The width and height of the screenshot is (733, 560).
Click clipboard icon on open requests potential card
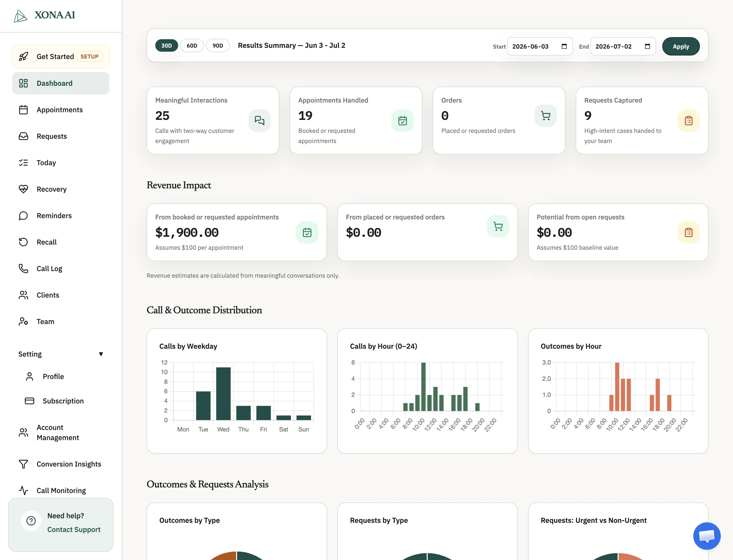point(688,232)
